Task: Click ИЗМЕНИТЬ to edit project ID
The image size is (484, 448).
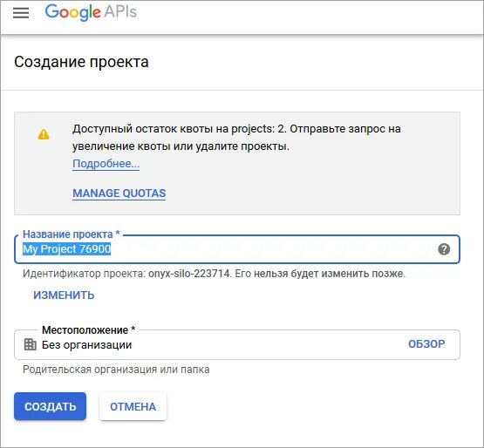Action: click(64, 295)
